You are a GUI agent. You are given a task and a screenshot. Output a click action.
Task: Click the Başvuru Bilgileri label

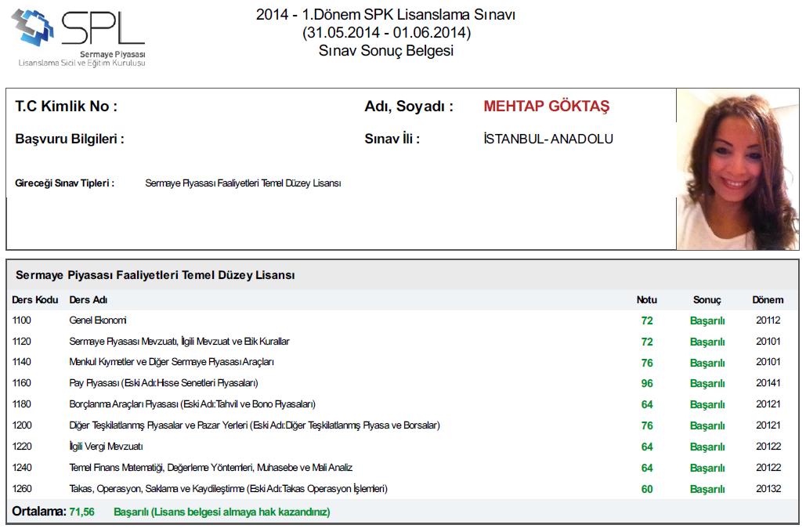(x=70, y=139)
